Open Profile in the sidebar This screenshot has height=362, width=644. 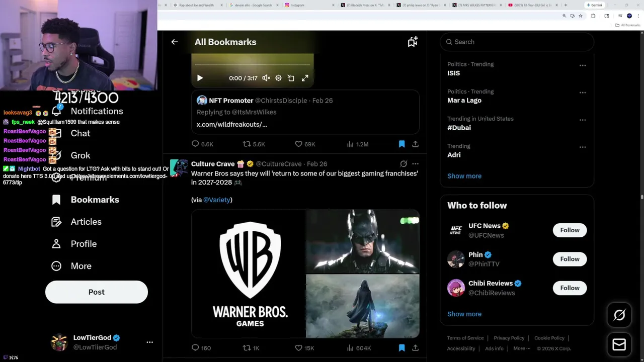pyautogui.click(x=74, y=244)
